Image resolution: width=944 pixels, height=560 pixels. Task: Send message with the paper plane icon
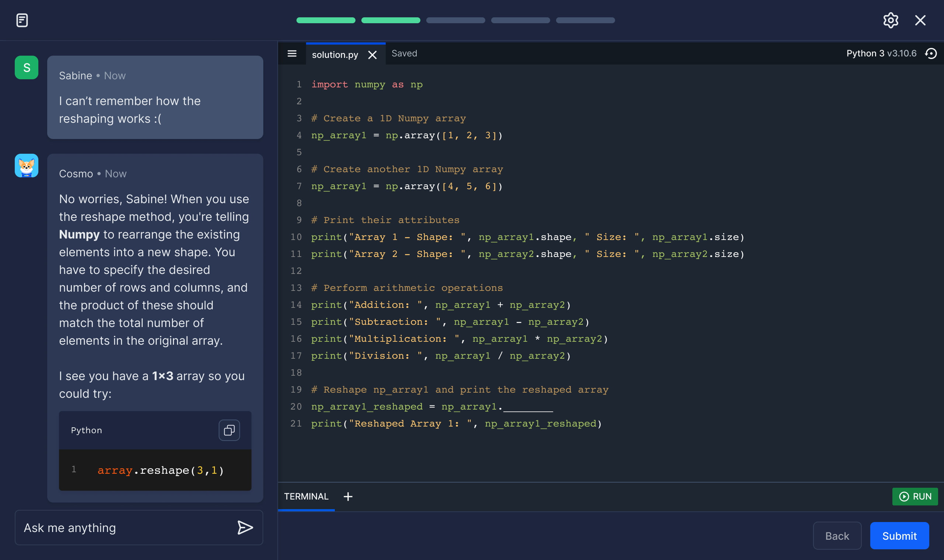[245, 528]
